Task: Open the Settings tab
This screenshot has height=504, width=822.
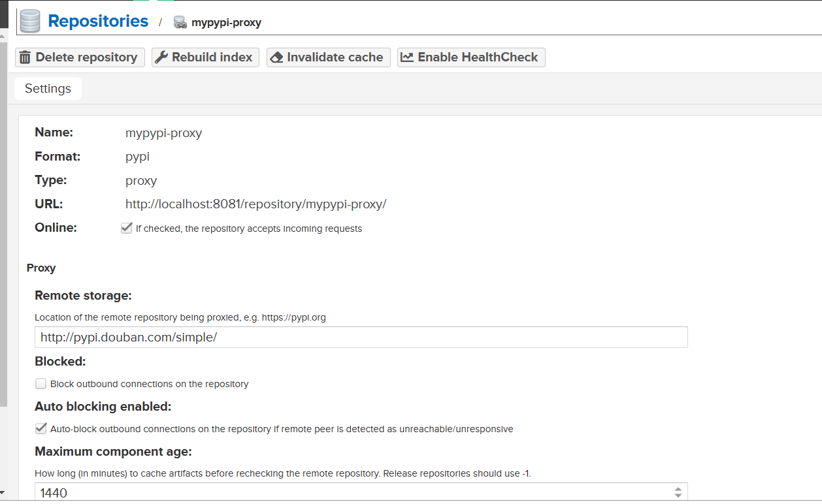Action: (48, 89)
